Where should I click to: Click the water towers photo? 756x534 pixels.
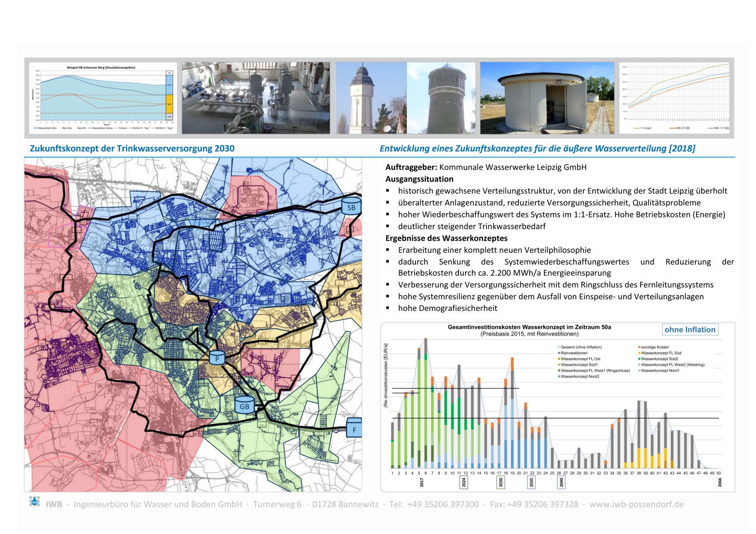(405, 98)
